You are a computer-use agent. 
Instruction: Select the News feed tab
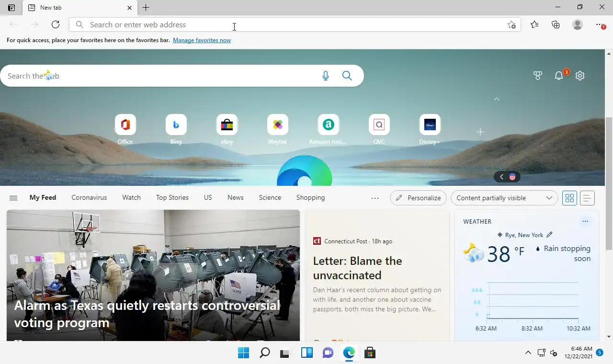tap(236, 197)
